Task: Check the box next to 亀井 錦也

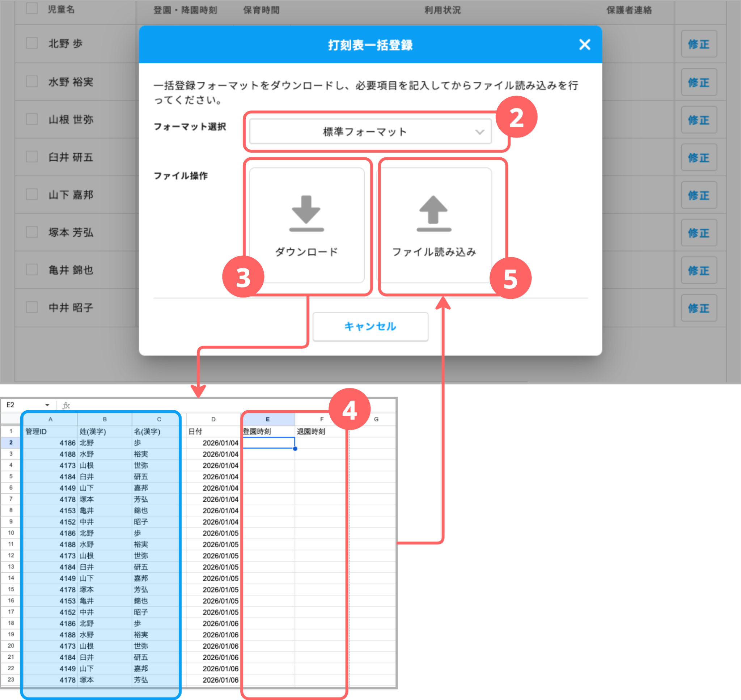Action: click(x=32, y=270)
